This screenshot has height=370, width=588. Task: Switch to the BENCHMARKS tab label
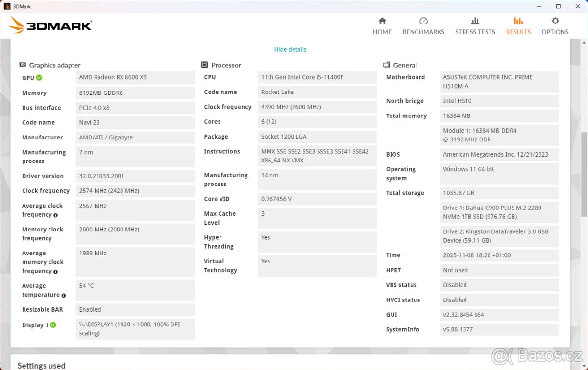[423, 32]
